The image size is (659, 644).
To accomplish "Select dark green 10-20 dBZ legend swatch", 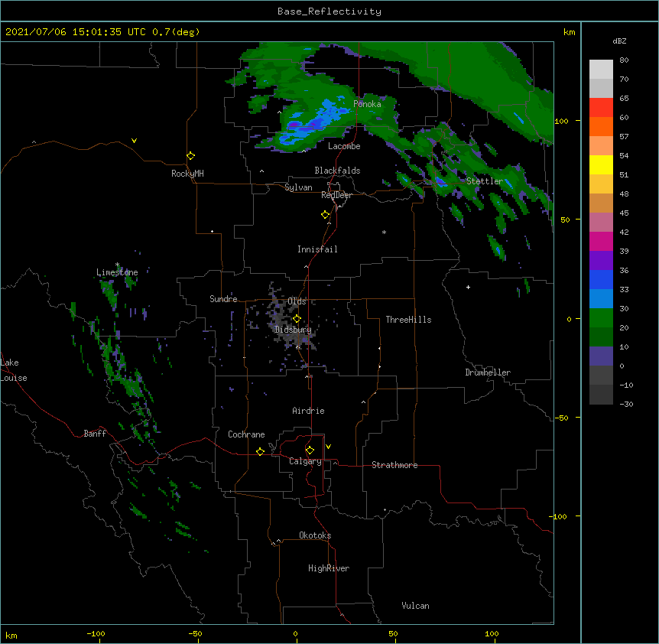I will (x=601, y=337).
